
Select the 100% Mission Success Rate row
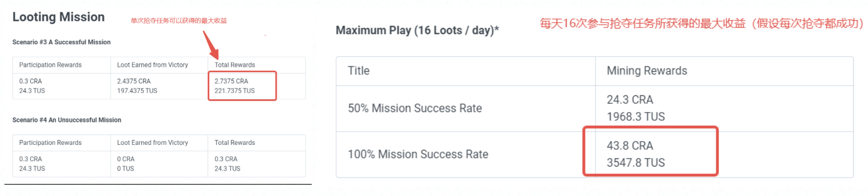pos(594,154)
